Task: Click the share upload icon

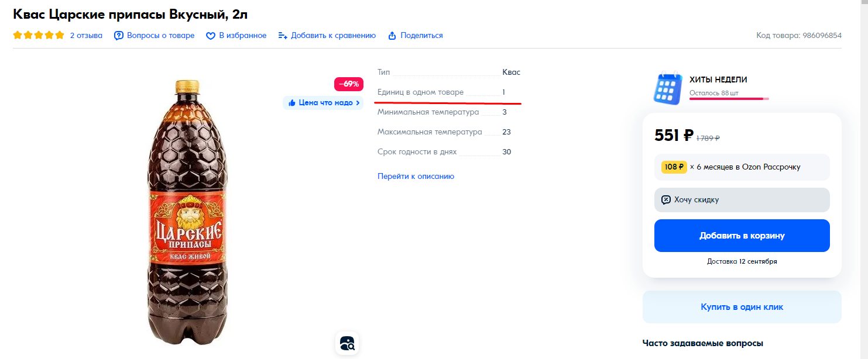Action: coord(392,36)
